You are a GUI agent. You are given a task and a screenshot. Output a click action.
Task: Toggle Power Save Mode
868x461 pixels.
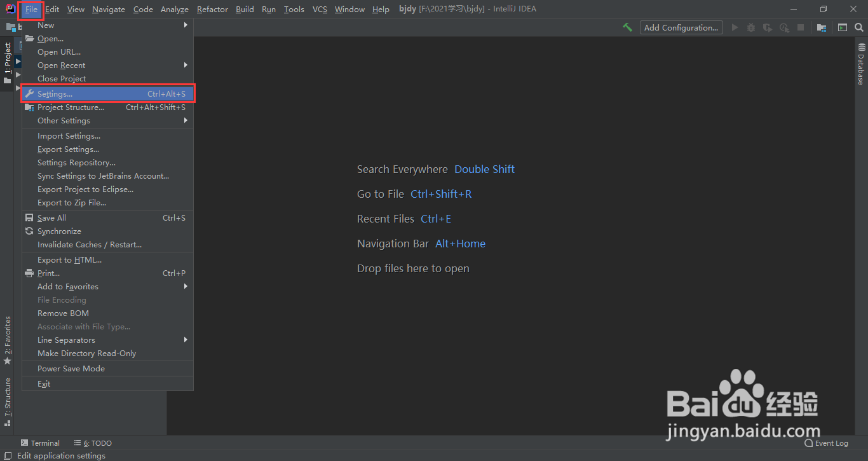click(107, 369)
